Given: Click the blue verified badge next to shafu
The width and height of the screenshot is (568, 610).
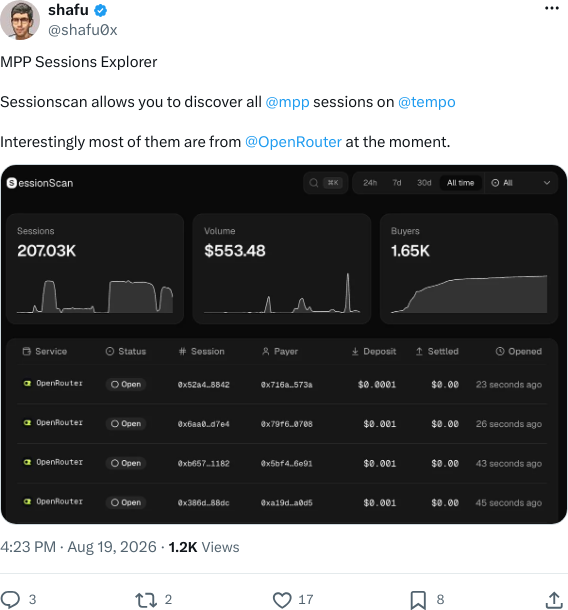Looking at the screenshot, I should 101,11.
